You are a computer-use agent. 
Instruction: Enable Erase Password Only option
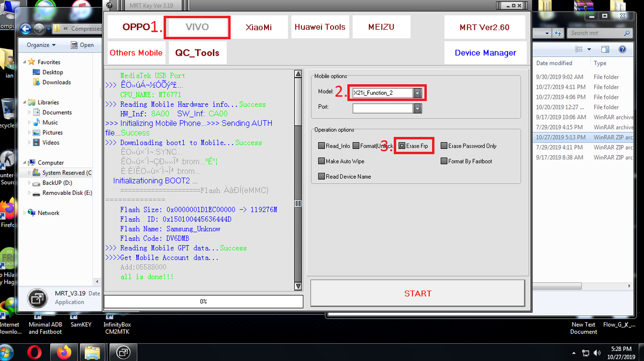tap(444, 146)
